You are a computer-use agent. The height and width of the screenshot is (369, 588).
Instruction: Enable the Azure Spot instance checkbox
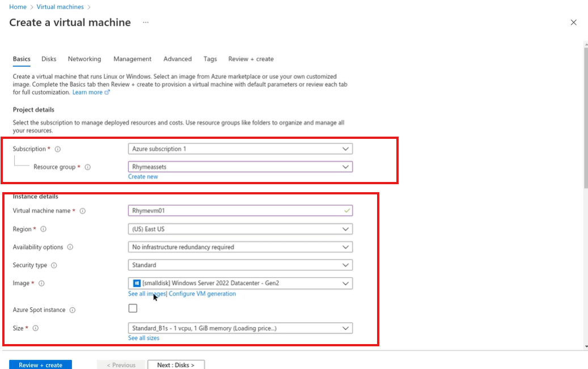pos(133,308)
